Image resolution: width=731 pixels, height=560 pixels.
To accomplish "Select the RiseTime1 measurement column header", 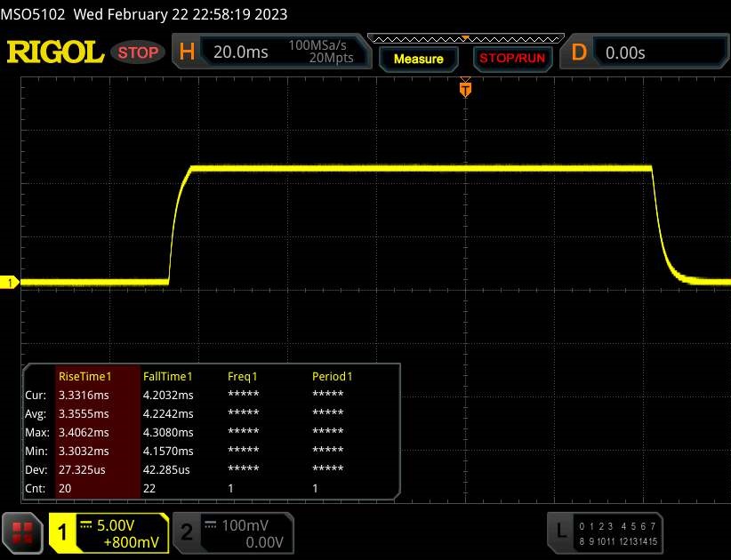I will [x=84, y=376].
